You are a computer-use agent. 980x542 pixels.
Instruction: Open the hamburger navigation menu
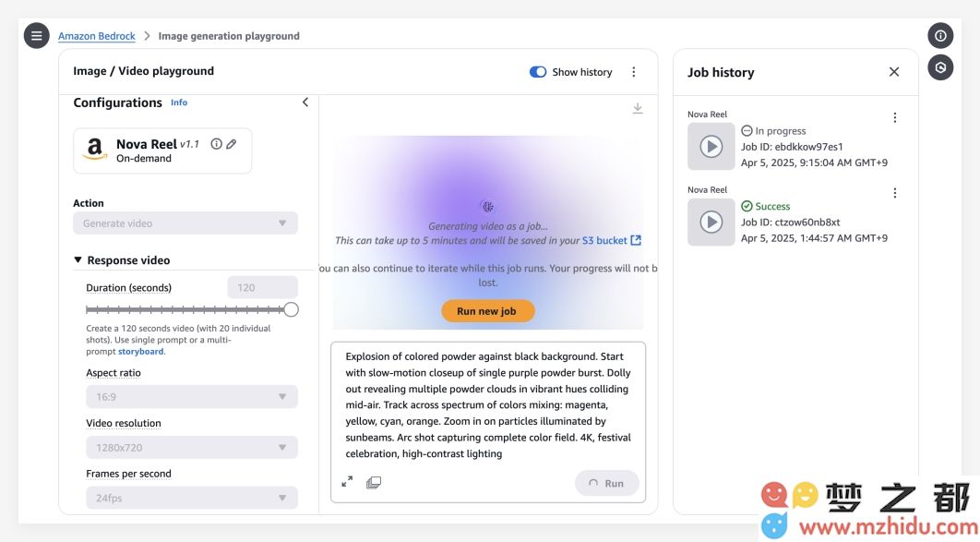click(x=36, y=36)
